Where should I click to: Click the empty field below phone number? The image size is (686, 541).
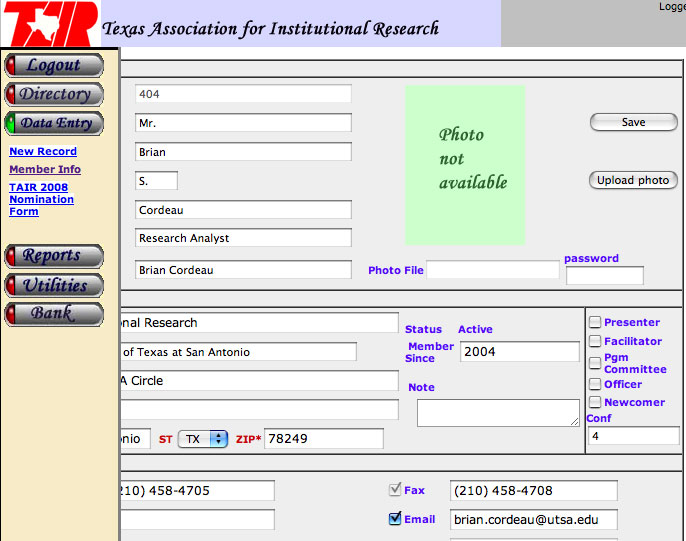click(x=197, y=520)
